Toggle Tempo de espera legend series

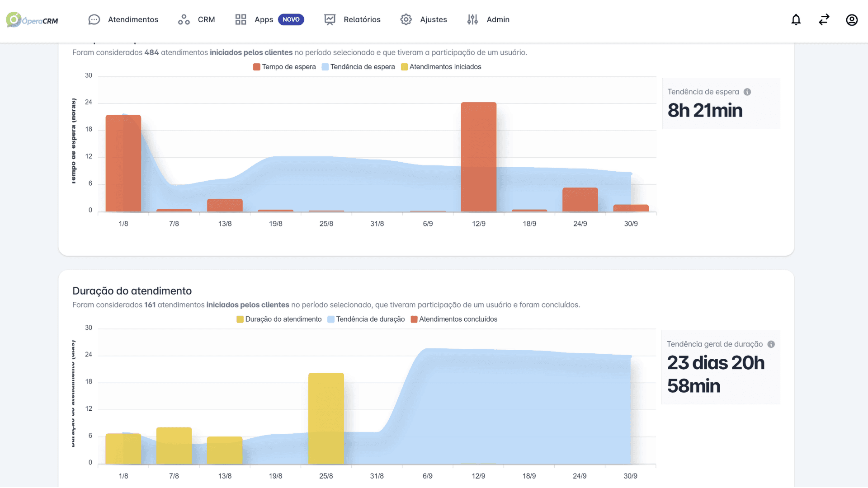[x=284, y=67]
